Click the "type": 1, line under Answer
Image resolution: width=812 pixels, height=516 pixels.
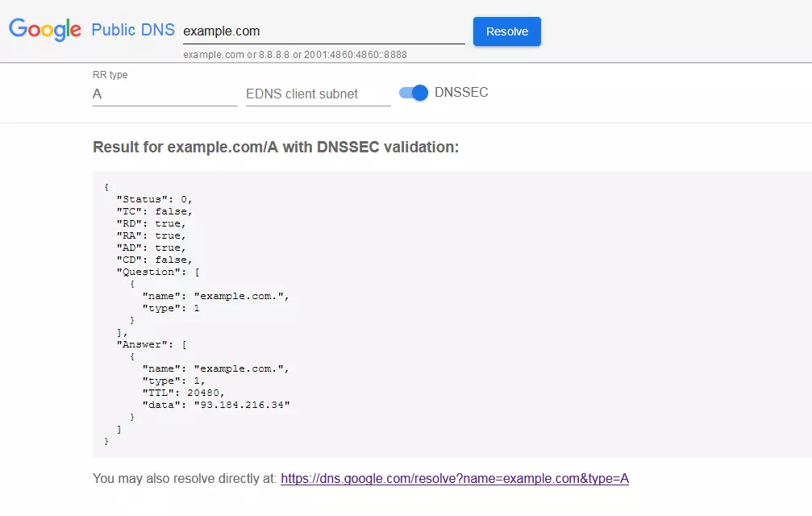click(x=174, y=381)
